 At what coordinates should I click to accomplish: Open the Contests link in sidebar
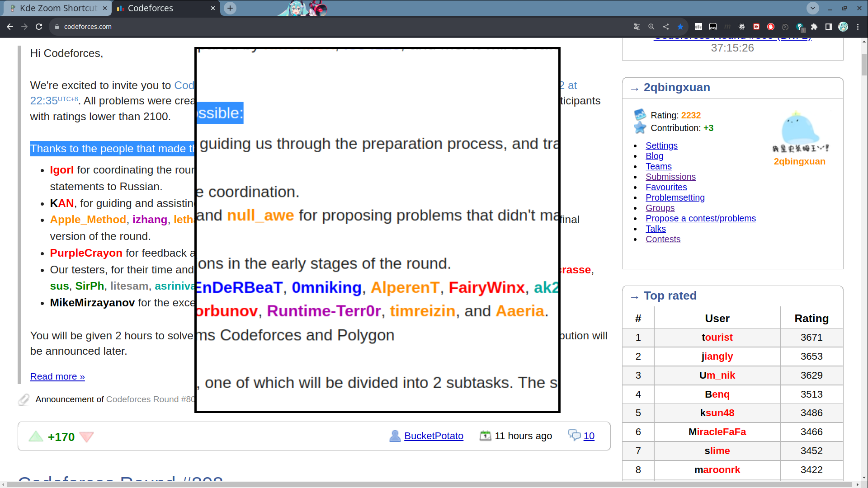tap(663, 239)
